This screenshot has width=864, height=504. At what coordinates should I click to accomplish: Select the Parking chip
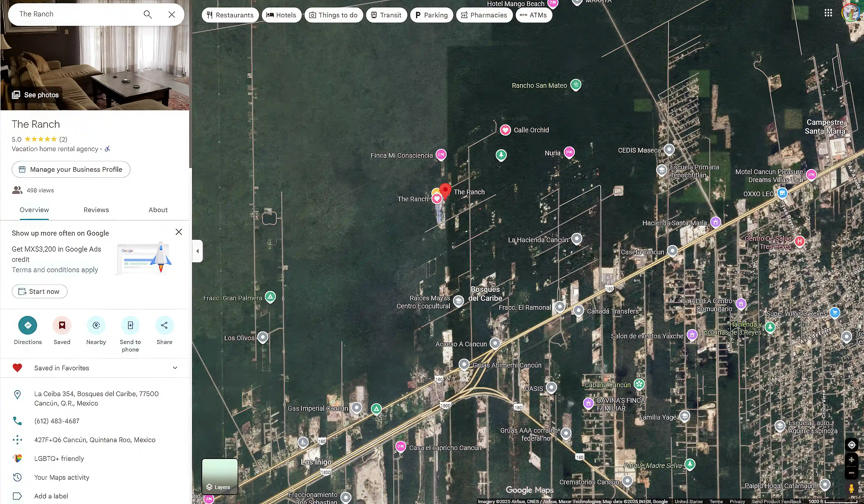[432, 15]
